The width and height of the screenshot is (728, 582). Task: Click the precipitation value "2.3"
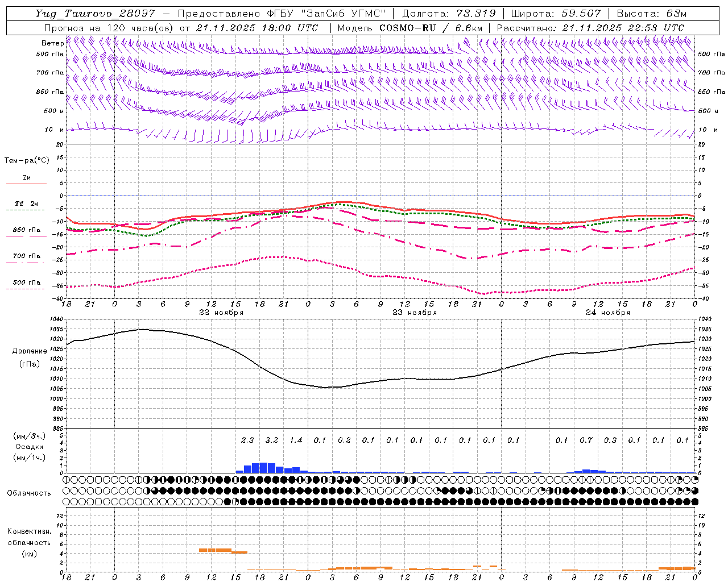(247, 440)
